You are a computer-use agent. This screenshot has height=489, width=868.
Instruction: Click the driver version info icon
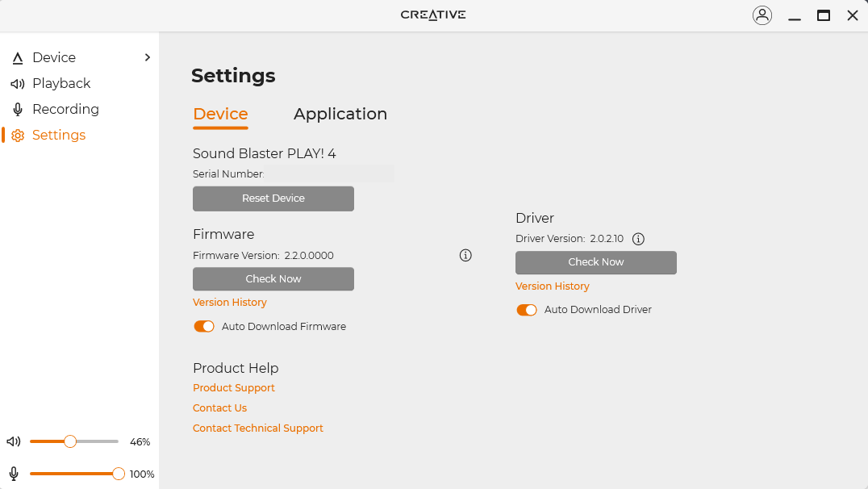(x=638, y=239)
